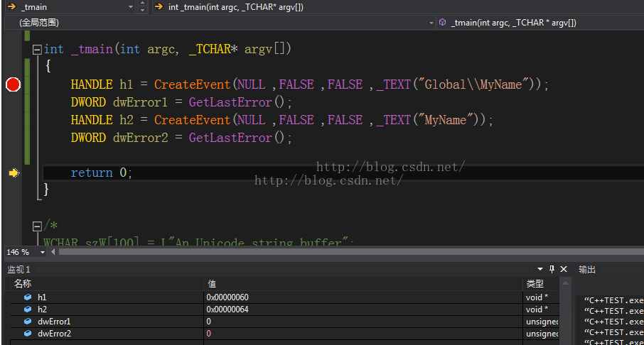Click the 值 column header
644x345 pixels.
click(212, 283)
